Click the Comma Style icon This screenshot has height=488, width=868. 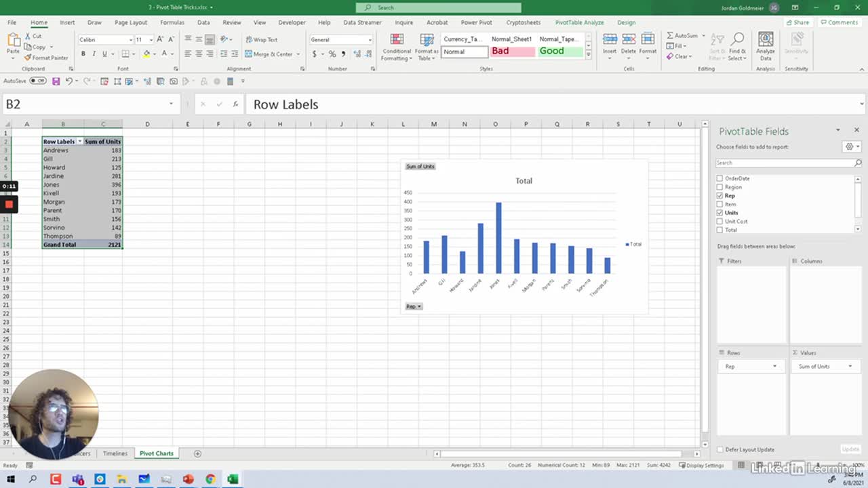[342, 54]
